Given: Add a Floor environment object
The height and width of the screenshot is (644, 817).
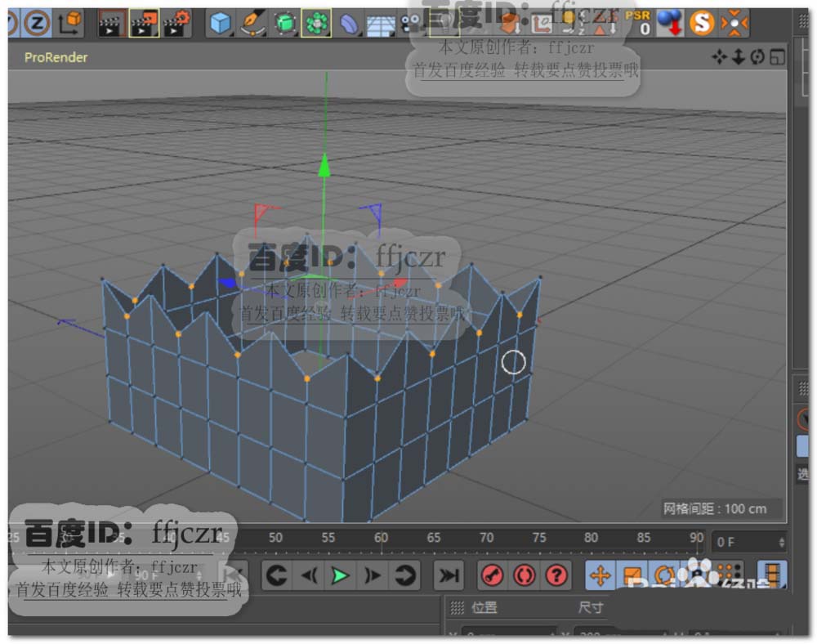Looking at the screenshot, I should (x=381, y=25).
